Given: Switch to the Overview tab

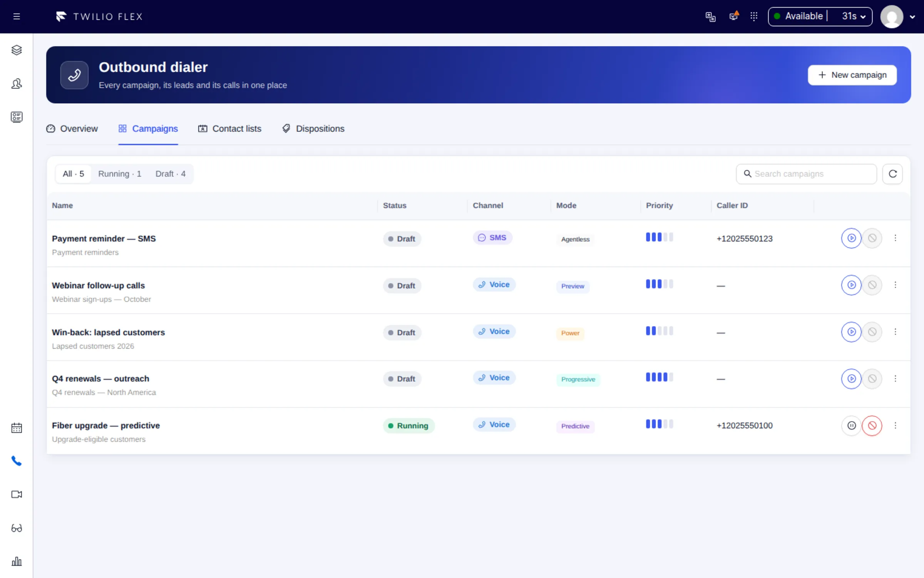Looking at the screenshot, I should (72, 129).
